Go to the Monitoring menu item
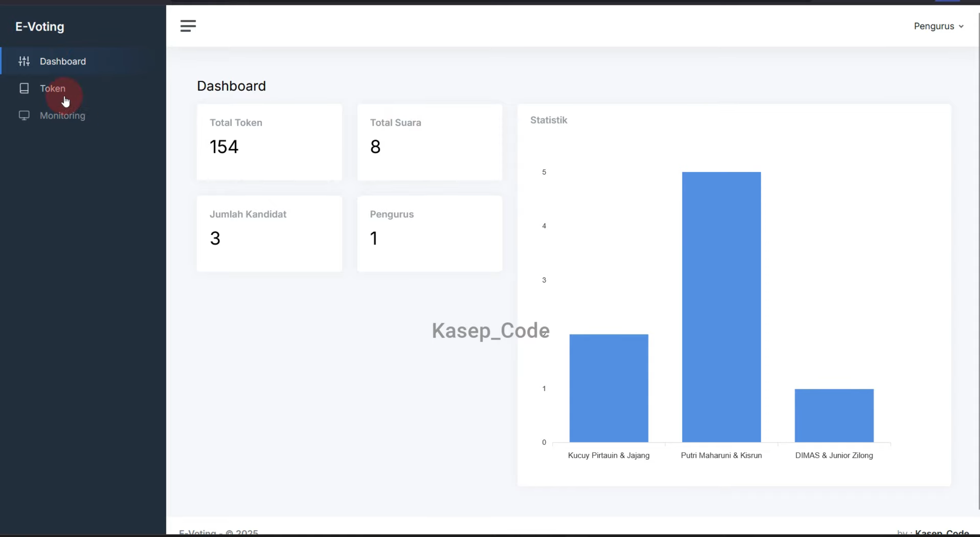Image resolution: width=980 pixels, height=537 pixels. pos(83,115)
